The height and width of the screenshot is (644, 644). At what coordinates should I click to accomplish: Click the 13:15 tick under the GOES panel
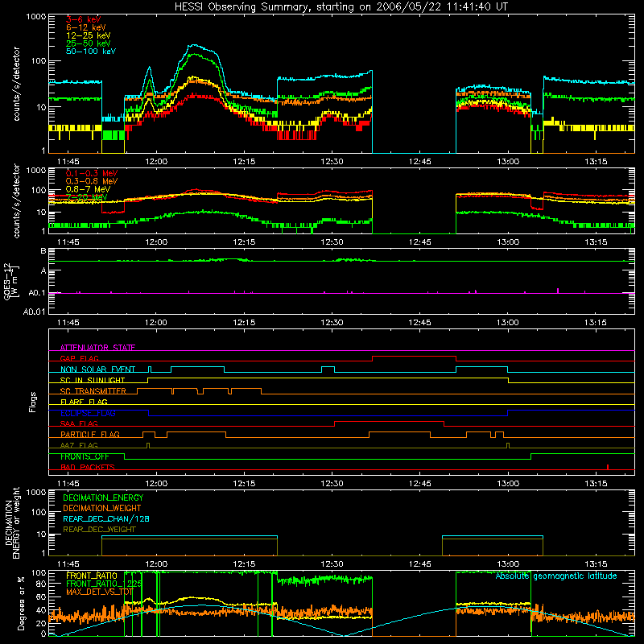(596, 323)
